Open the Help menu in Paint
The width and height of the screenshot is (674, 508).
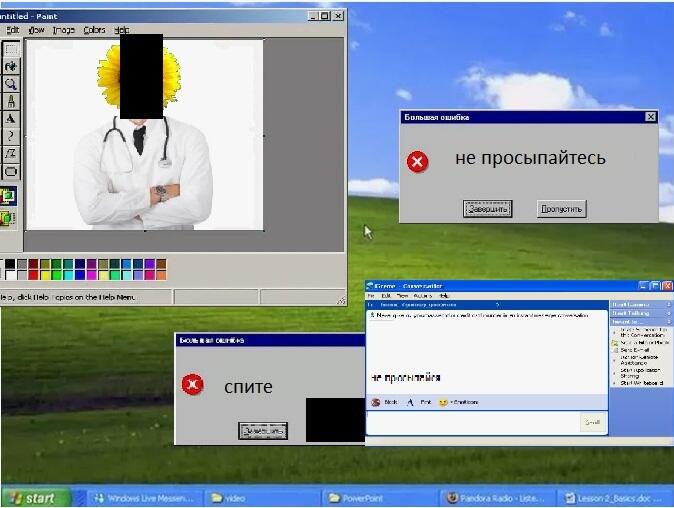coord(122,30)
